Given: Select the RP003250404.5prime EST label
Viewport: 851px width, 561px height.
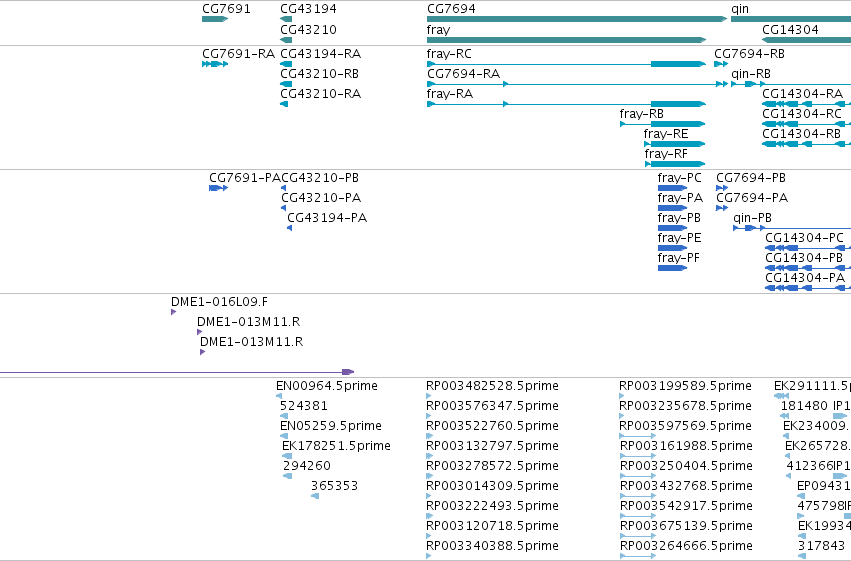Looking at the screenshot, I should (687, 466).
